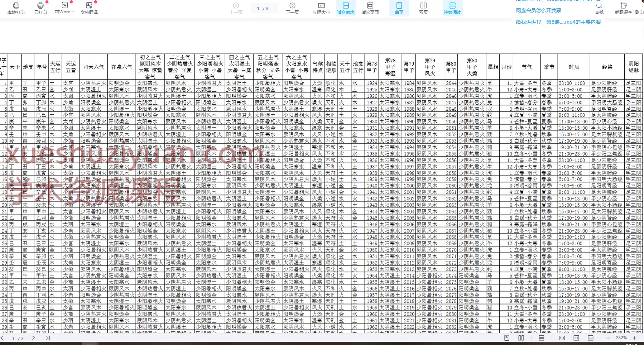Open the 给我讲讲17、第8课 mp4 suggestion link
This screenshot has height=345, width=644.
pos(558,22)
